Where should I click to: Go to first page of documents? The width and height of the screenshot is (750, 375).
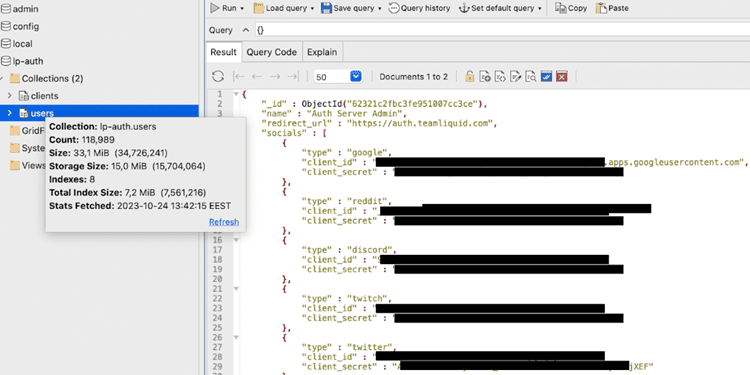pyautogui.click(x=239, y=77)
